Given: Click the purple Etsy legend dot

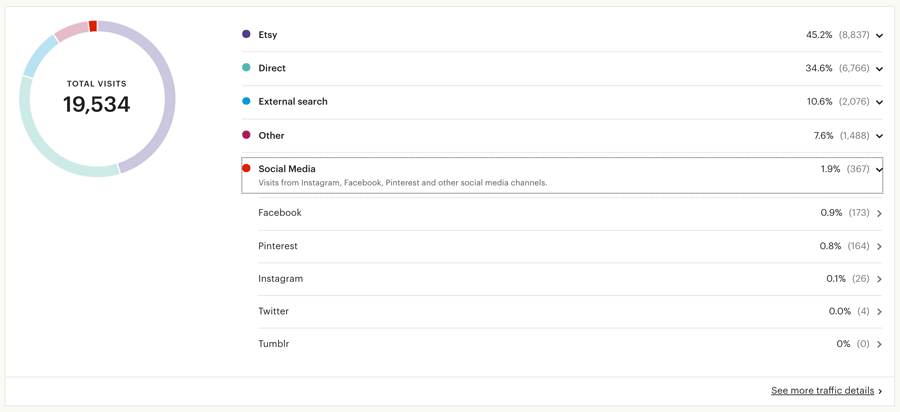Looking at the screenshot, I should (246, 34).
